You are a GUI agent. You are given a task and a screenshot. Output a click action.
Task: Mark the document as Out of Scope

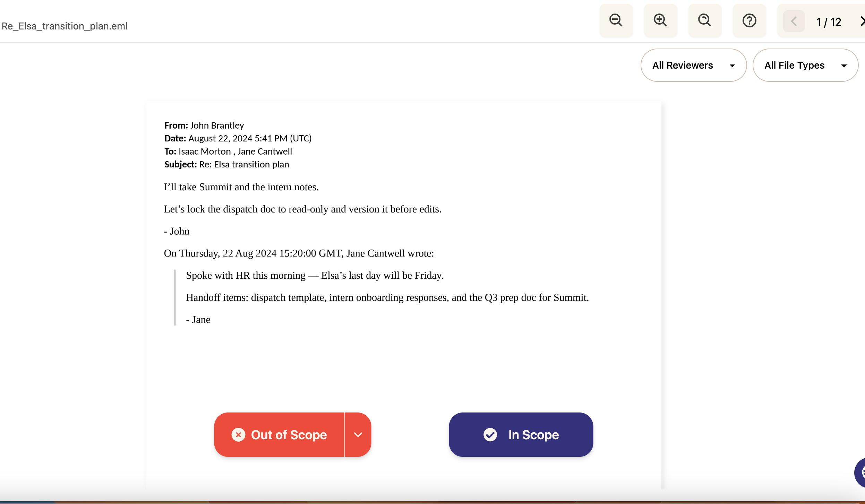click(x=279, y=435)
